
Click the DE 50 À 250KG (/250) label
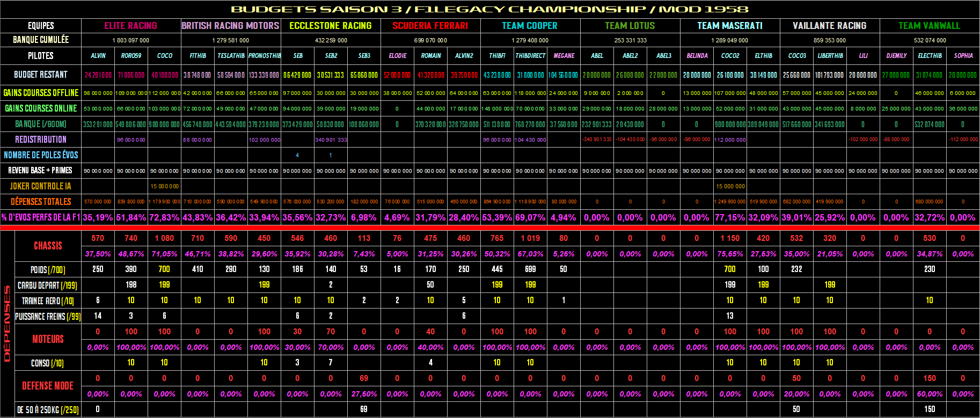[x=48, y=409]
